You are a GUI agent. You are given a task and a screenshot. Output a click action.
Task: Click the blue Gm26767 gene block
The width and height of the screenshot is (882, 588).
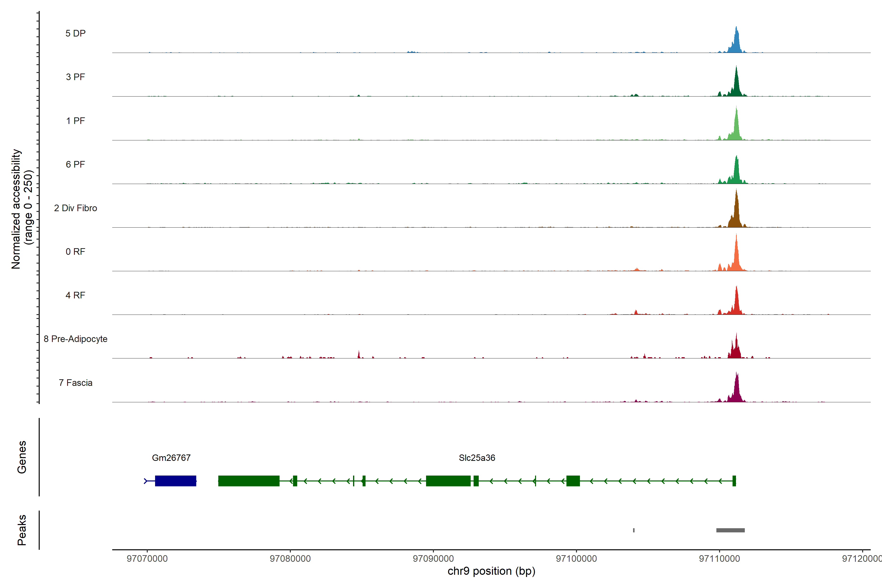[175, 481]
